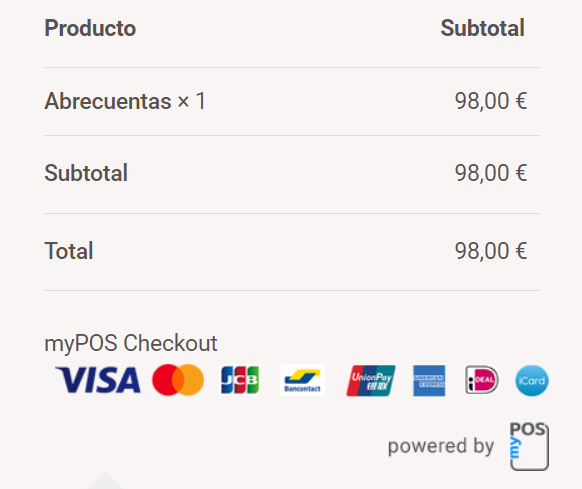
Task: Select the myPOS Checkout payment label
Action: pos(131,343)
